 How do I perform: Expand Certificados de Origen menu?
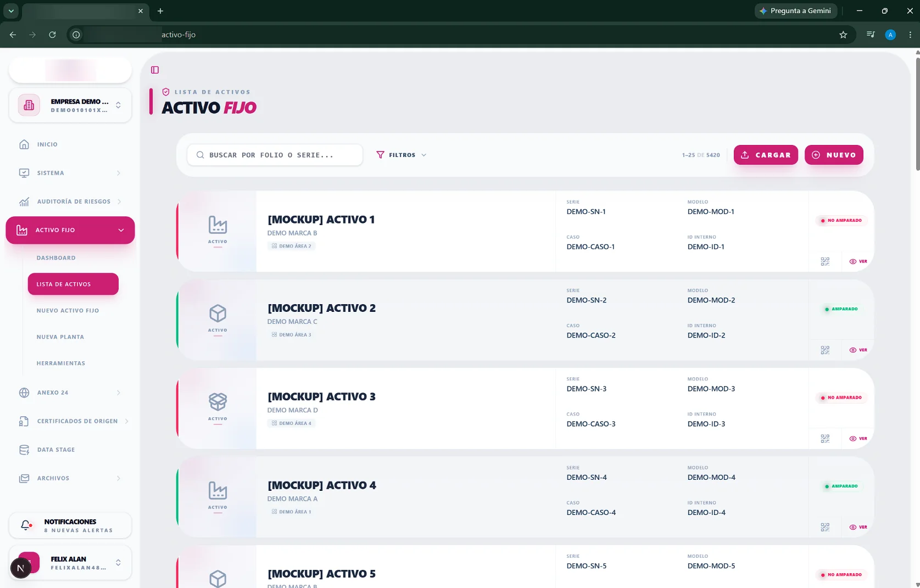pos(70,421)
